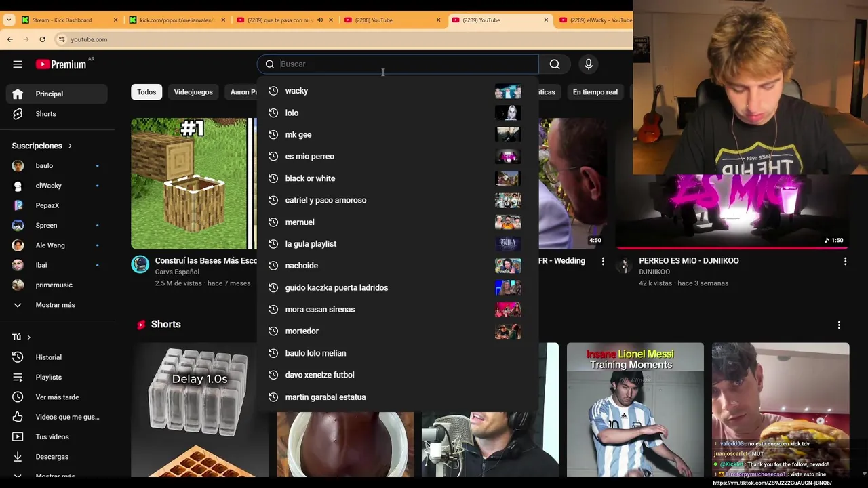Open primemusic subscription channel
The width and height of the screenshot is (868, 488).
[x=56, y=285]
